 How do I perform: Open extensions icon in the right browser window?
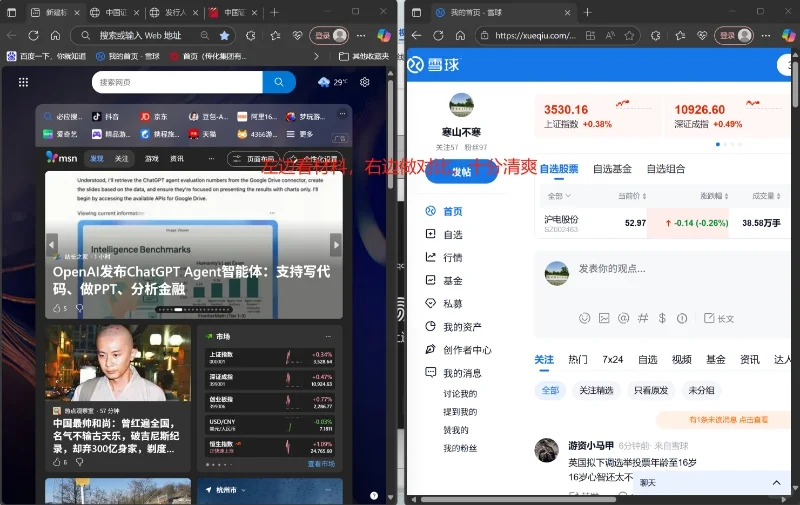click(656, 35)
